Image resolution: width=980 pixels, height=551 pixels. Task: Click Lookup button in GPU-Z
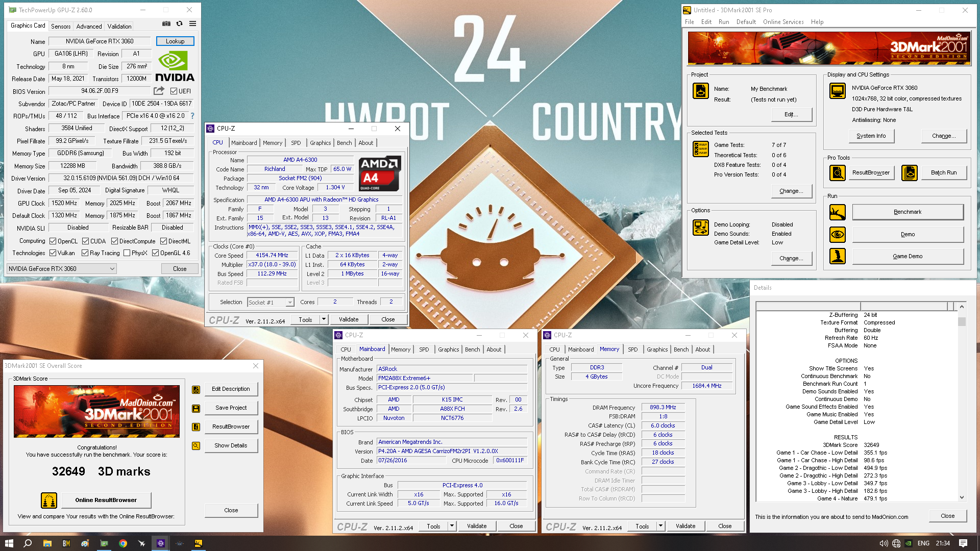tap(175, 41)
